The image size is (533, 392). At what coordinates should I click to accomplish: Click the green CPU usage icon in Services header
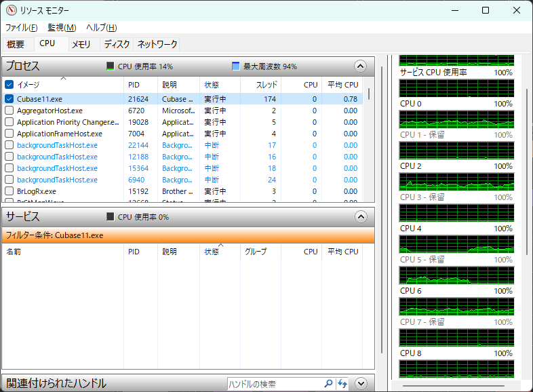[x=110, y=217]
